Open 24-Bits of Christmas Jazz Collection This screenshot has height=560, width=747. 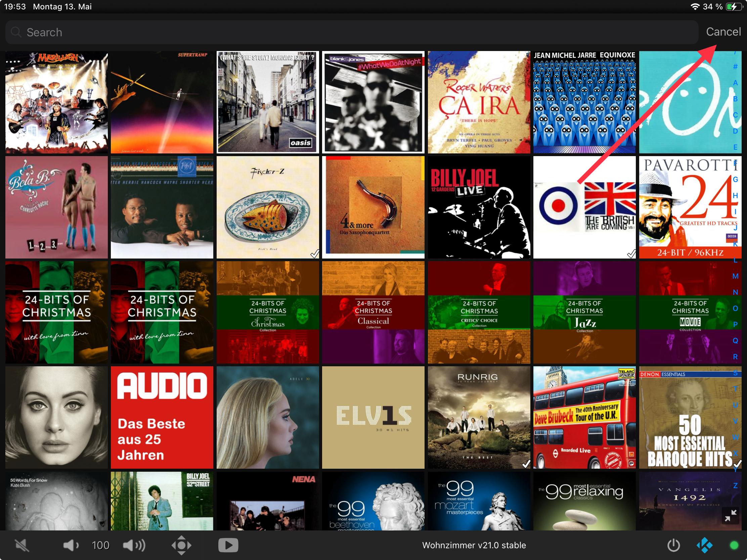pyautogui.click(x=584, y=313)
